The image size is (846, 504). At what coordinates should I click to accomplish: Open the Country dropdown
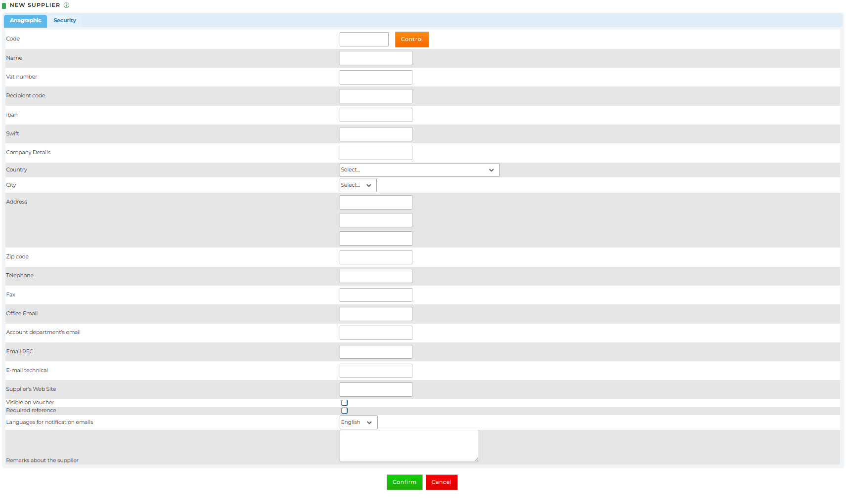pyautogui.click(x=419, y=170)
